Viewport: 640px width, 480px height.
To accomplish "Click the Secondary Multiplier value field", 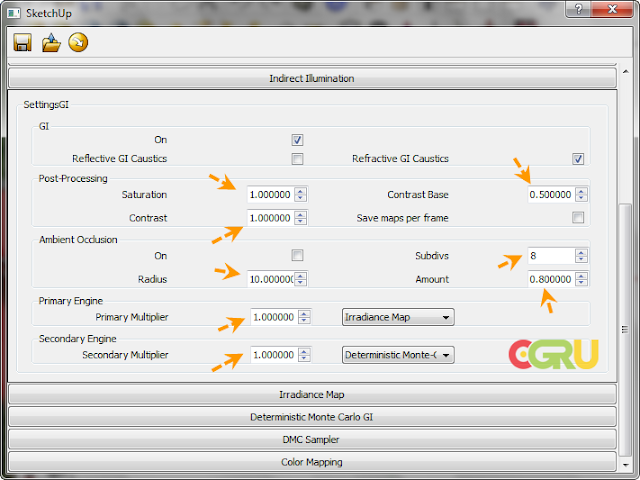I will 273,355.
